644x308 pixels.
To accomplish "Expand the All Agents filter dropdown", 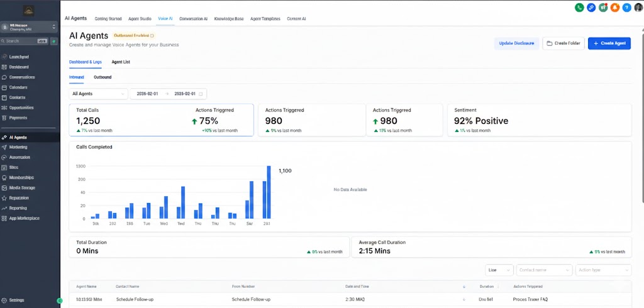I will pyautogui.click(x=97, y=94).
